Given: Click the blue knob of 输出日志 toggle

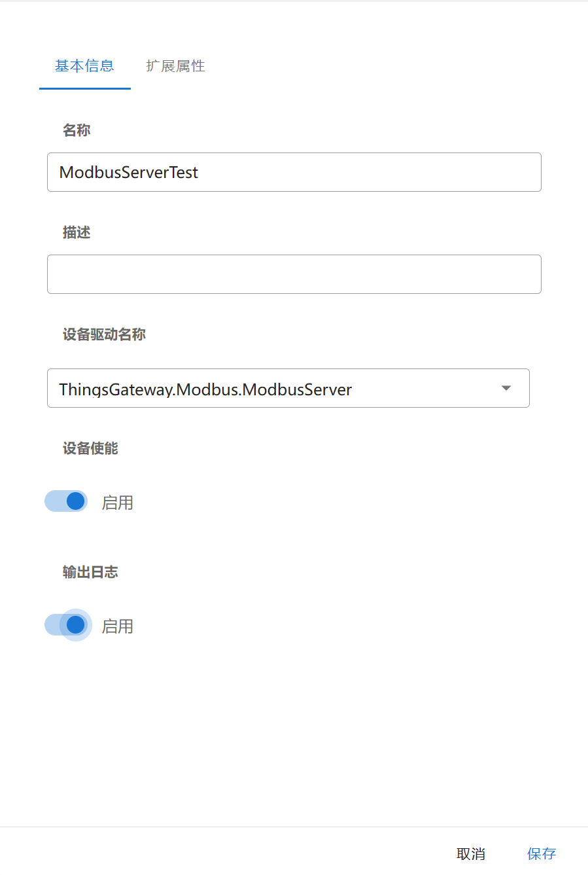Looking at the screenshot, I should [76, 625].
